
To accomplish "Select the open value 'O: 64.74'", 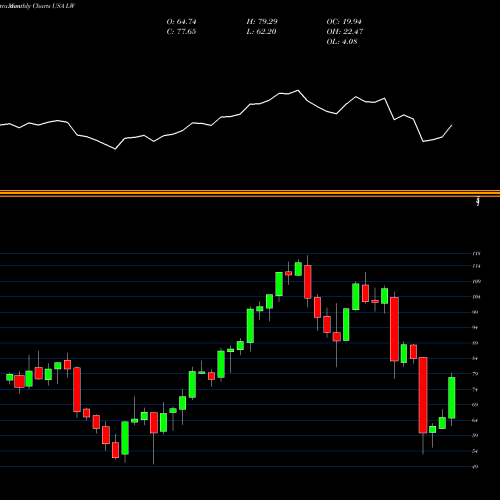I will [181, 22].
